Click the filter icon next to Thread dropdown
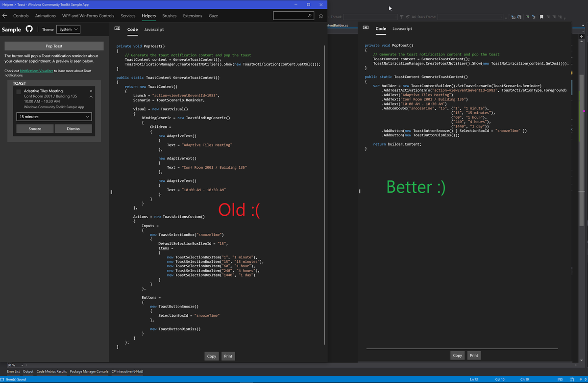The height and width of the screenshot is (383, 588). click(402, 17)
